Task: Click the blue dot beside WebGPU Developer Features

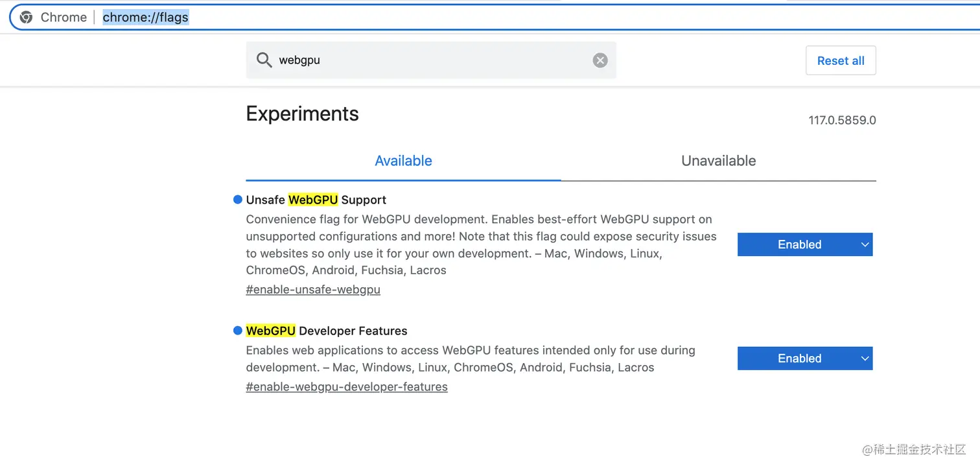Action: 238,331
